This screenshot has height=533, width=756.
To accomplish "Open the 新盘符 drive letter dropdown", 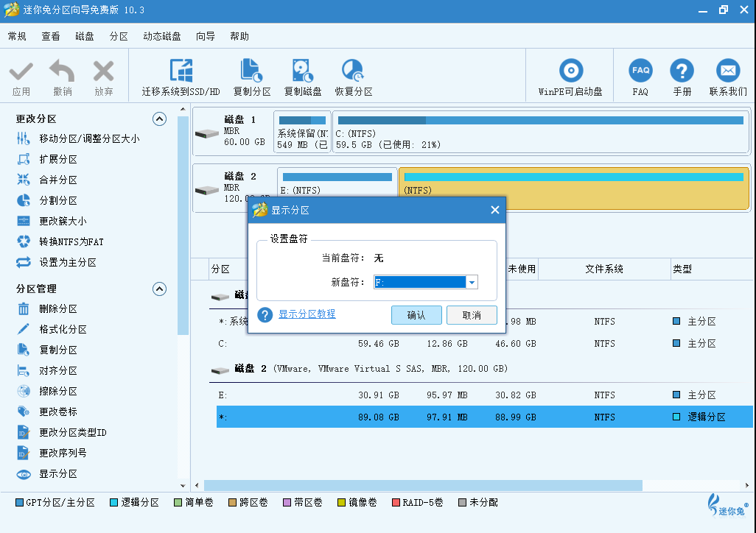I will 472,282.
